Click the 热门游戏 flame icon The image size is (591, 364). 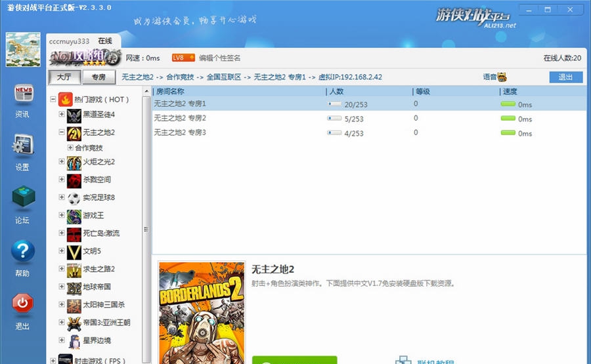[65, 100]
